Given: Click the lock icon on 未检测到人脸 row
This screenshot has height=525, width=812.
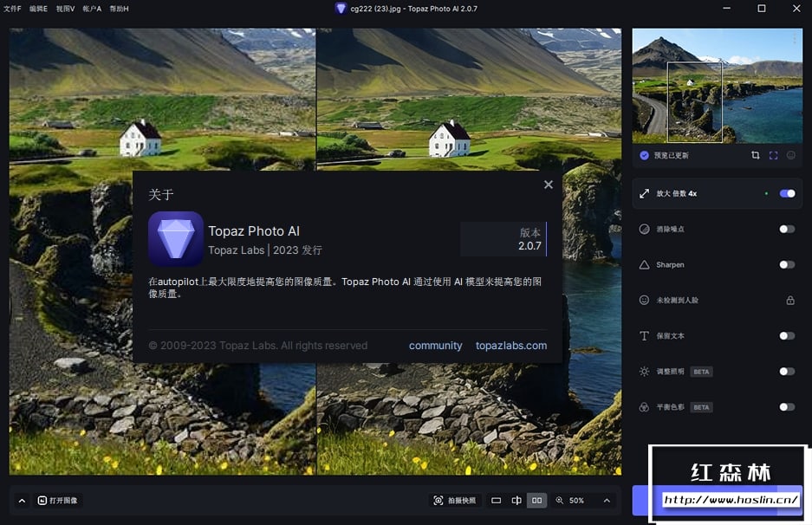Looking at the screenshot, I should [x=790, y=301].
